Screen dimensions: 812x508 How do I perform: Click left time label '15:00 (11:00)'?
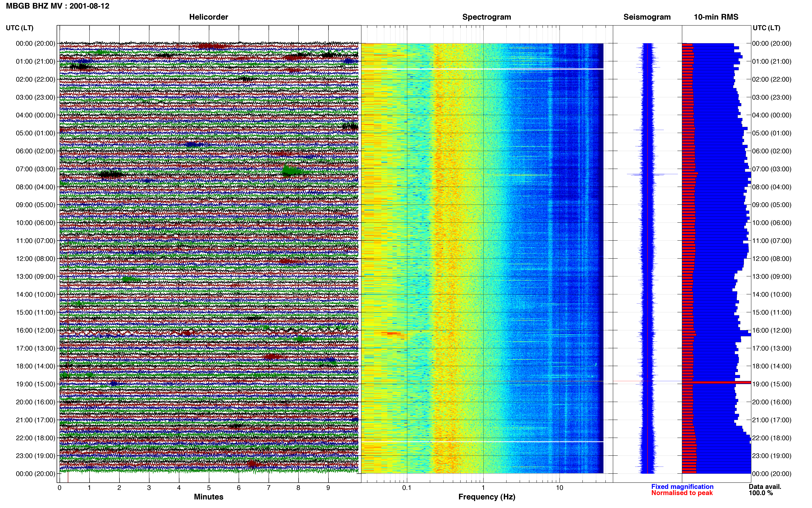pyautogui.click(x=36, y=313)
